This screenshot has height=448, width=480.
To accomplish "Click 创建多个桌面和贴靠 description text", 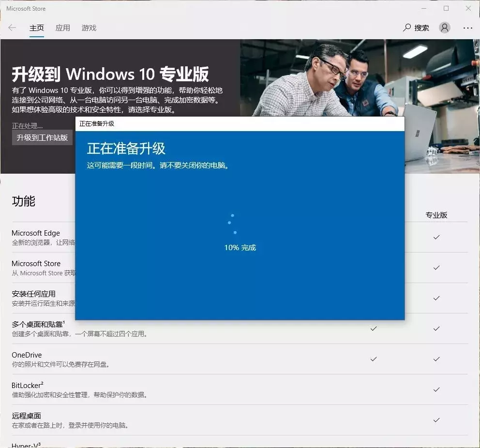I will click(x=79, y=334).
